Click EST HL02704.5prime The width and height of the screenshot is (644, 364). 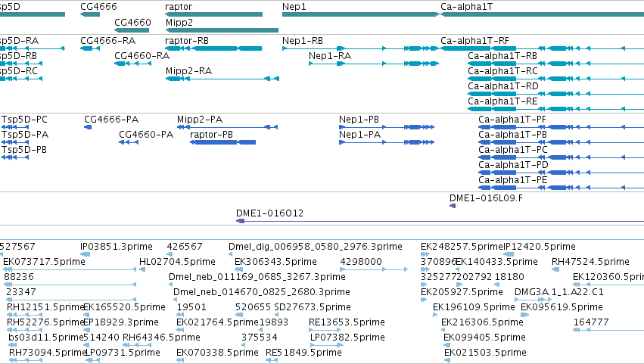pyautogui.click(x=177, y=262)
